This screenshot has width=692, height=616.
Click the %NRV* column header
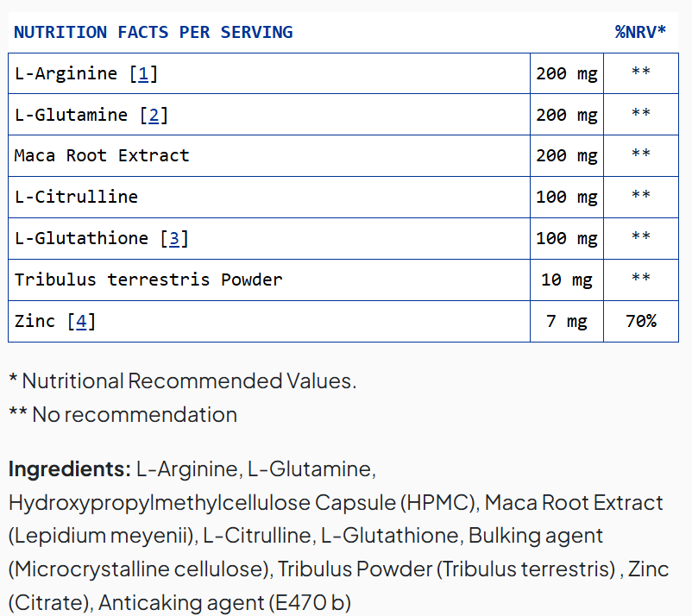(640, 33)
